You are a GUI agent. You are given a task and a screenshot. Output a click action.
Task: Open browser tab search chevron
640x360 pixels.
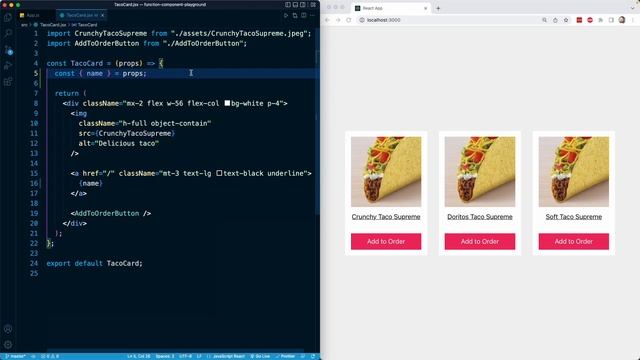pos(632,8)
